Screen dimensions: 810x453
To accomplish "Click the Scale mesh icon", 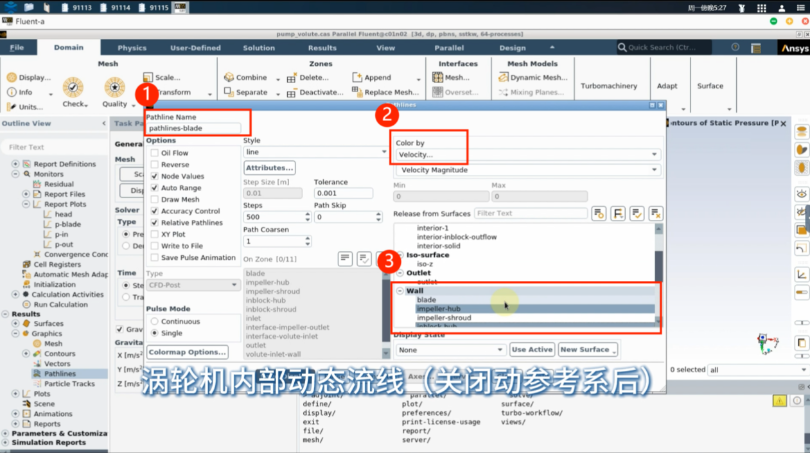I will click(148, 77).
